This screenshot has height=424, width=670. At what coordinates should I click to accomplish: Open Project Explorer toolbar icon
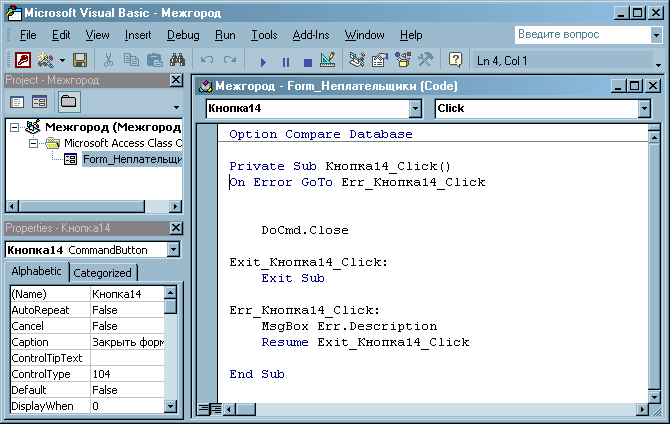click(357, 60)
